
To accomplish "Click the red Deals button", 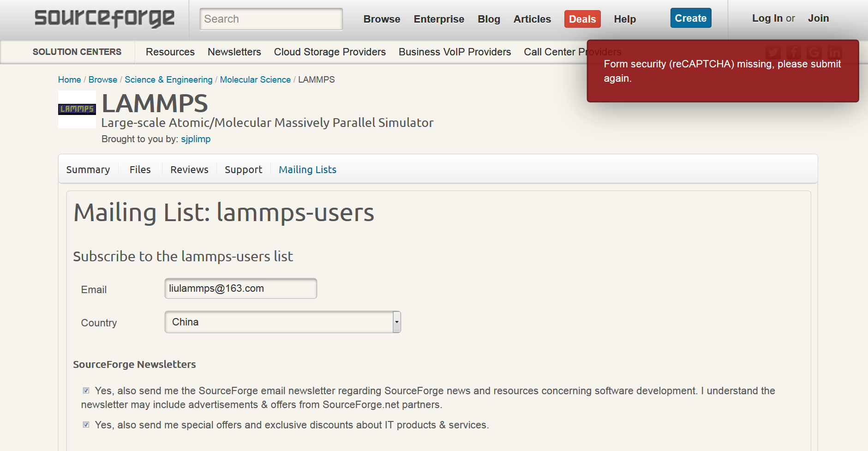I will tap(582, 19).
